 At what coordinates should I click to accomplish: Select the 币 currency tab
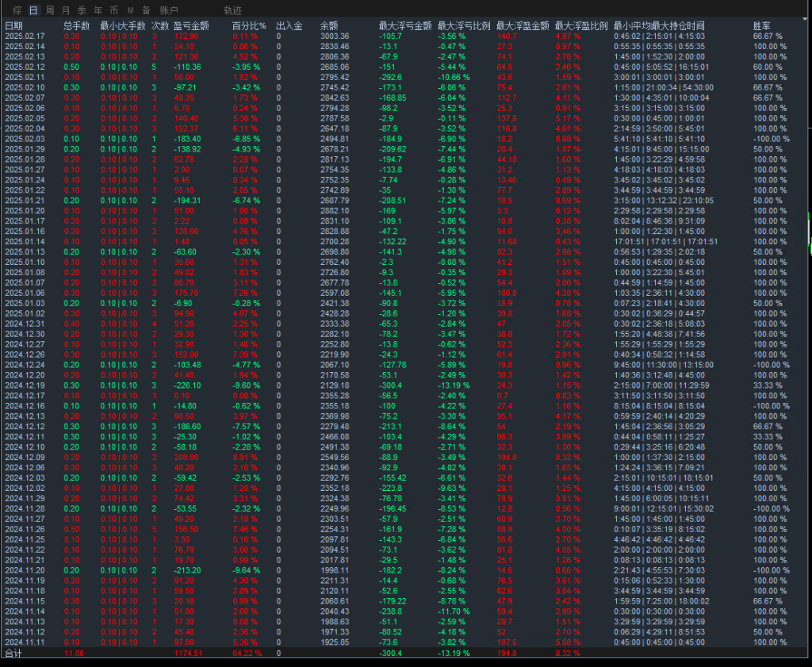tap(114, 10)
